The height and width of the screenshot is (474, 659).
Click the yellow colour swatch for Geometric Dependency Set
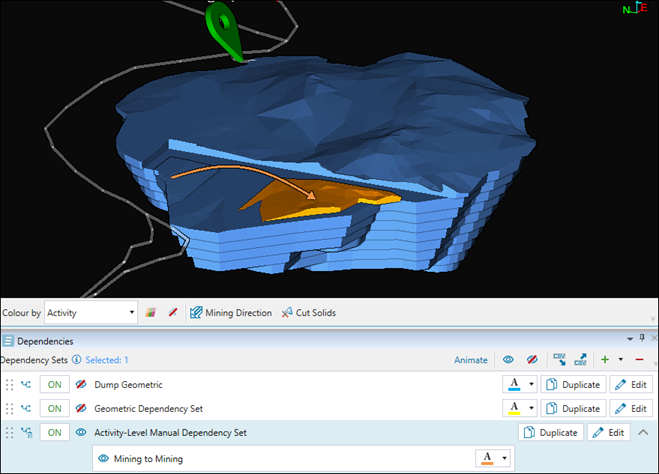[514, 408]
